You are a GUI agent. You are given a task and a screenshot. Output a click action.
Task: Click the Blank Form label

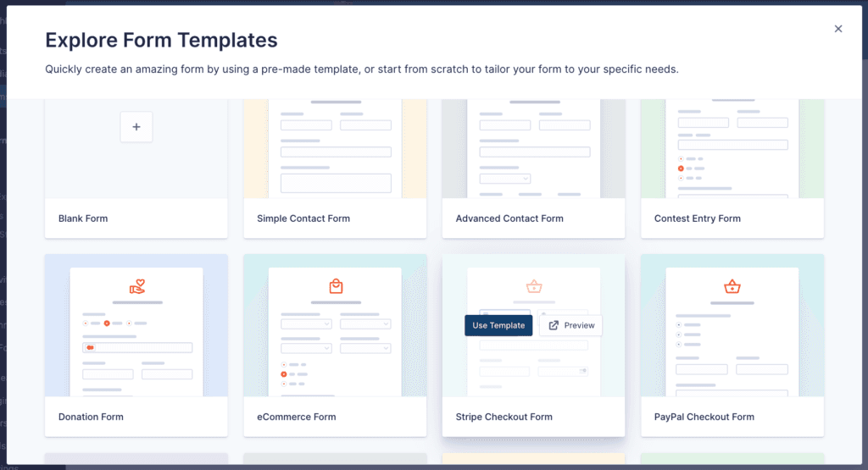coord(83,218)
